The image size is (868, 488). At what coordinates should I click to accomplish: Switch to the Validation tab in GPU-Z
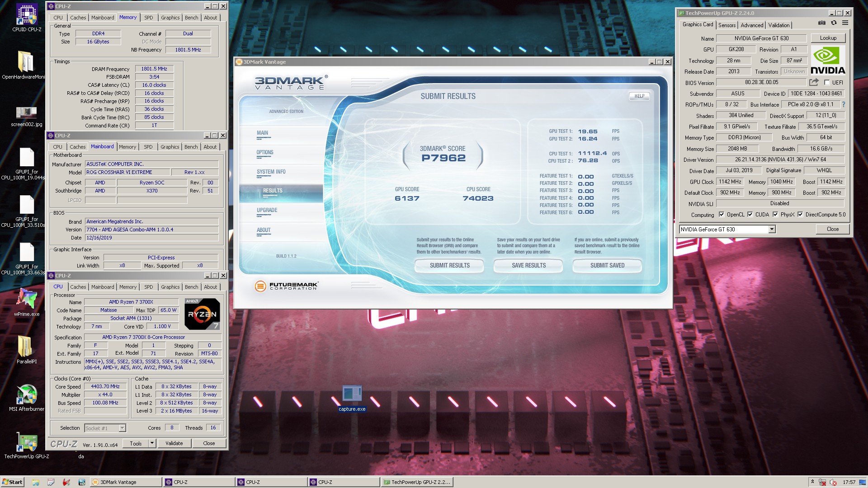(x=778, y=25)
